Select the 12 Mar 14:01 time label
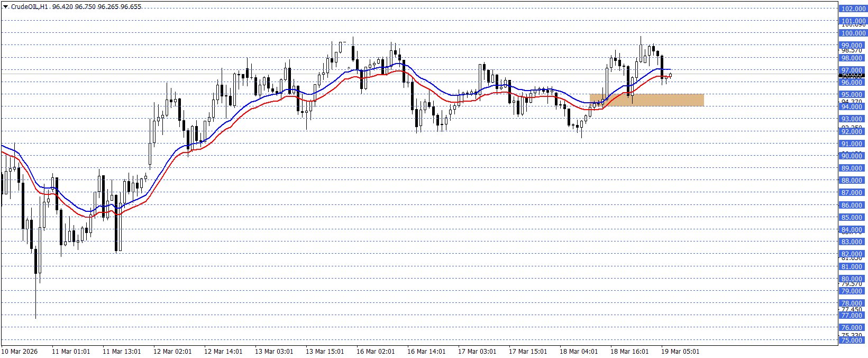This screenshot has width=868, height=358. [223, 352]
